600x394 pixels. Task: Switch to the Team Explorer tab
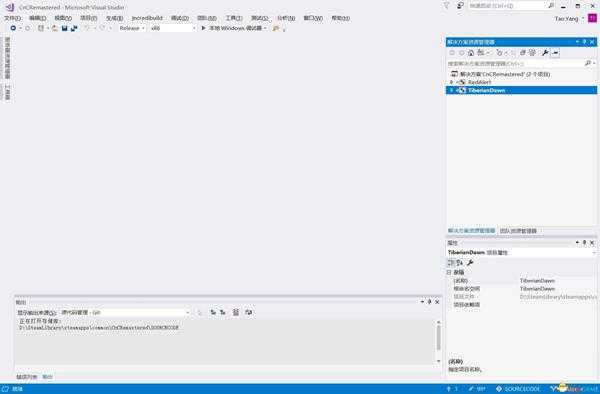point(518,231)
